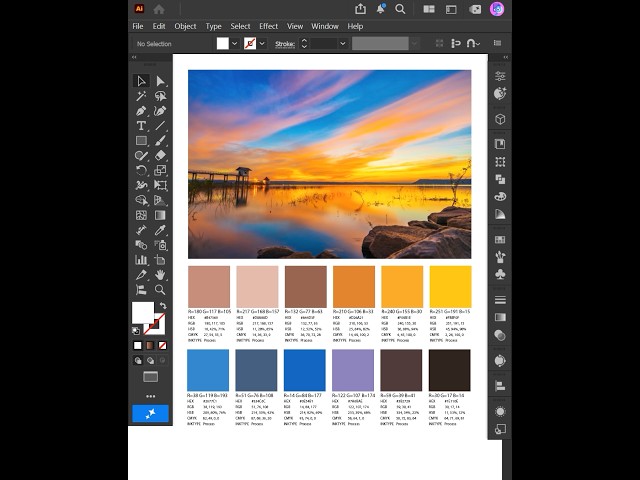Select the Lasso tool

(x=160, y=96)
